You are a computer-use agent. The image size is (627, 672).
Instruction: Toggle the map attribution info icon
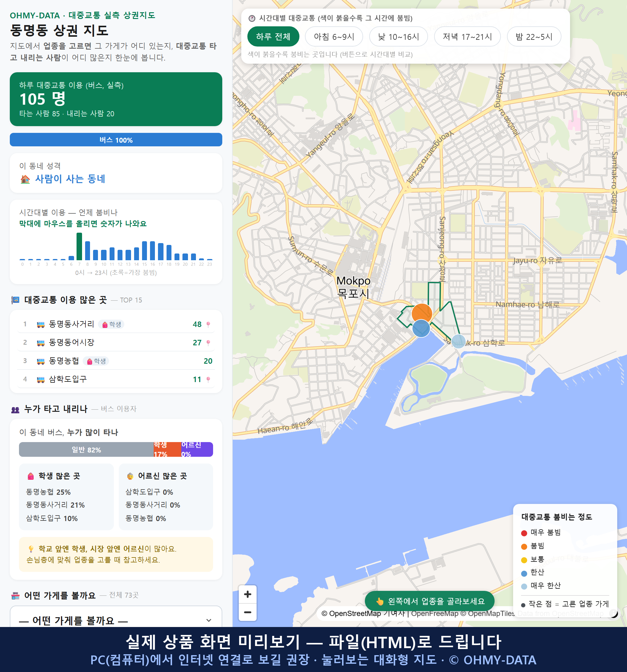614,613
